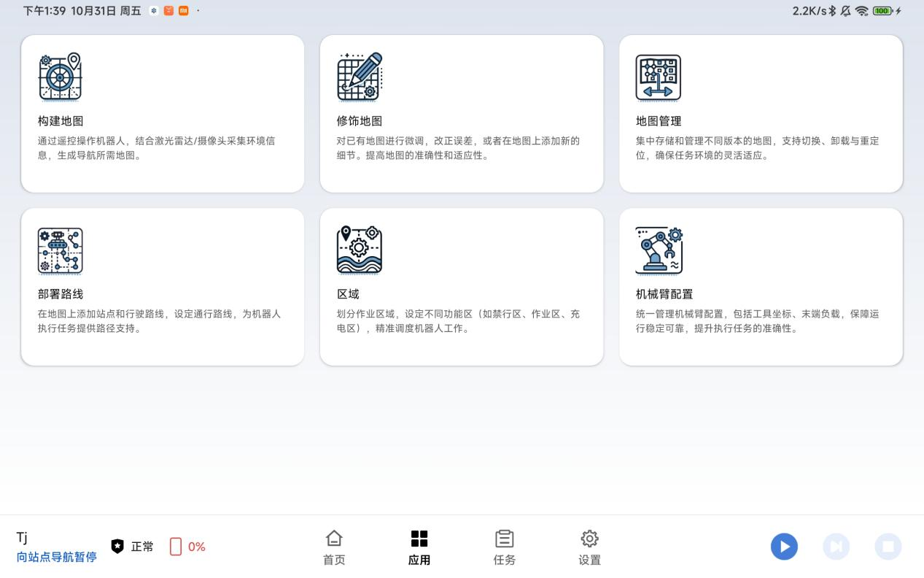Tap the Wi-Fi icon in status bar
Screen dimensions: 924x578
pyautogui.click(x=863, y=11)
